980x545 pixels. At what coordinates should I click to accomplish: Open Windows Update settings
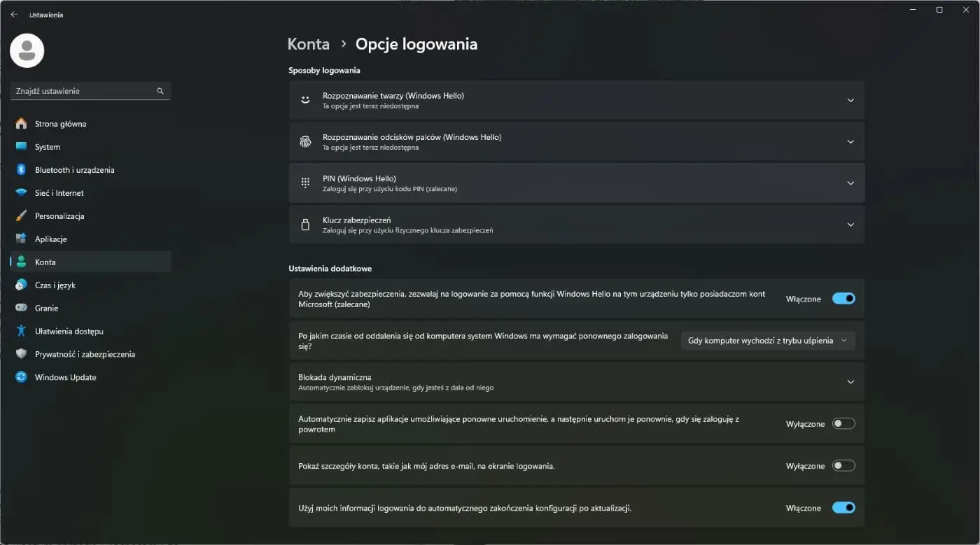90,377
